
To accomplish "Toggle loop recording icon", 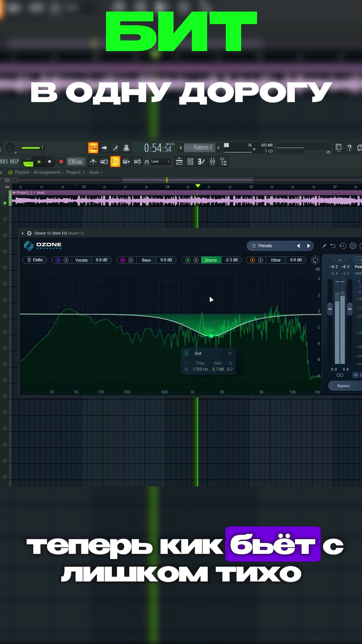I will (x=137, y=162).
